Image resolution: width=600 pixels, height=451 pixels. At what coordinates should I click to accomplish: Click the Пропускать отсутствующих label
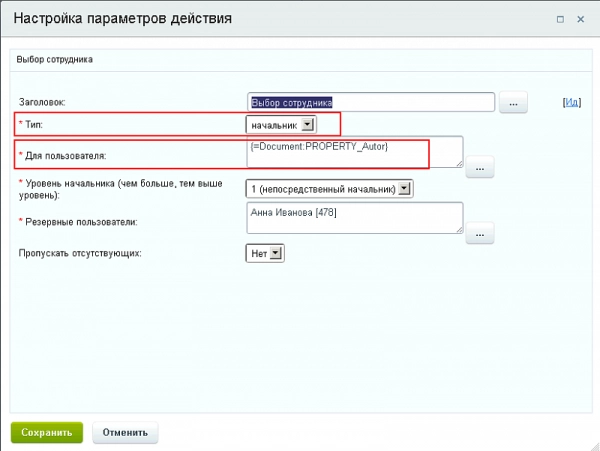(x=80, y=254)
